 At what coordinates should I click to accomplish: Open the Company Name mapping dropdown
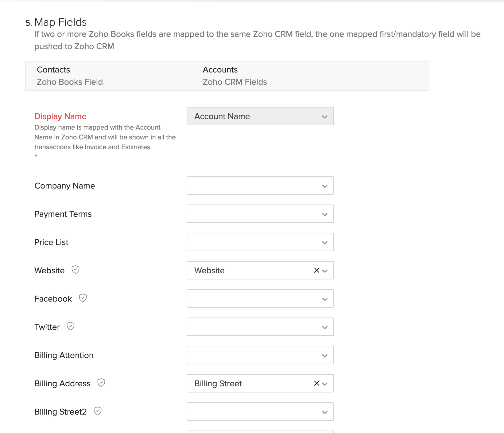tap(260, 185)
